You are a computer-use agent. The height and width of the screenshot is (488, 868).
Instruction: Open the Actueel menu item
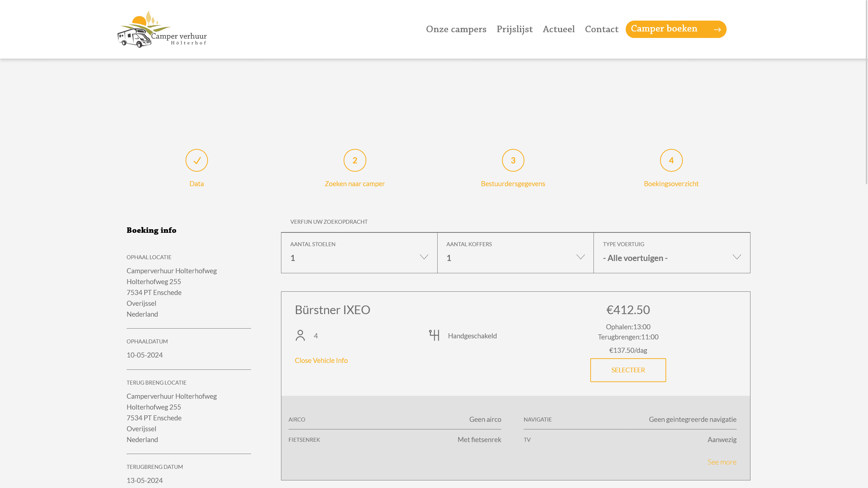tap(558, 29)
